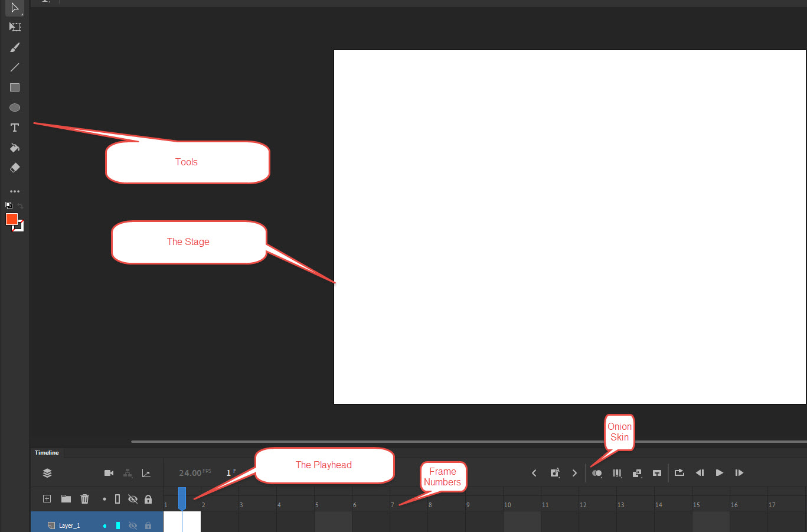The width and height of the screenshot is (807, 532).
Task: Click the orange fill color swatch
Action: click(x=11, y=219)
